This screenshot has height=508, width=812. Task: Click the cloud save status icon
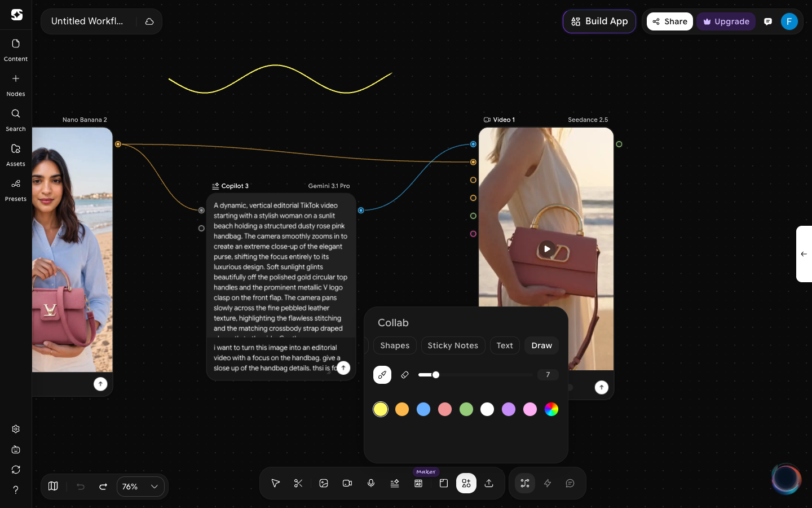(149, 21)
